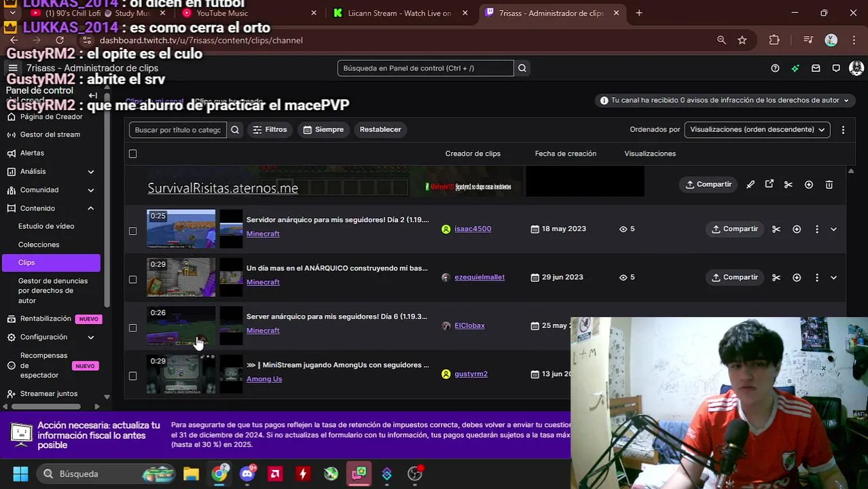Collapse the sidebar with arrow icon
868x489 pixels.
point(93,96)
